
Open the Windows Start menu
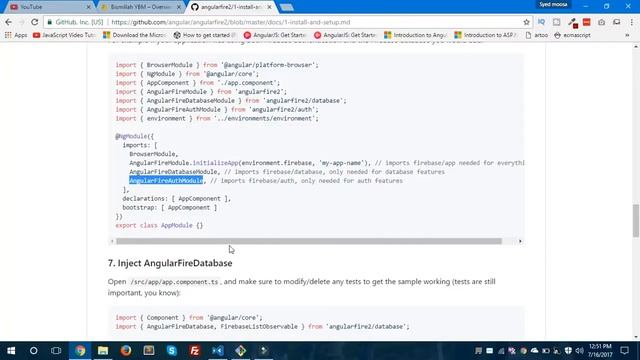[x=11, y=351]
